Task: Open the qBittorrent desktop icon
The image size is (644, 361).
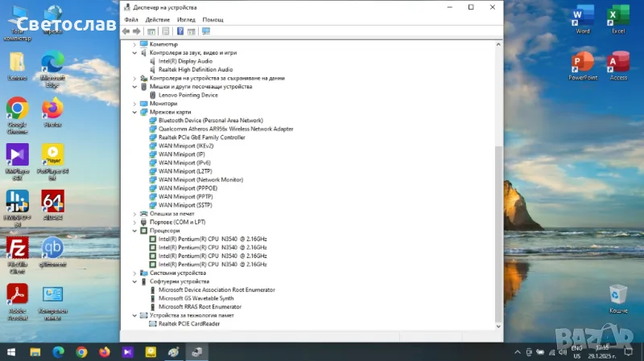Action: (53, 248)
